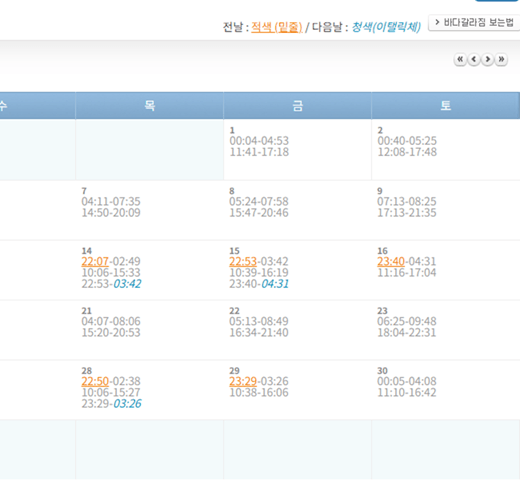
Task: Select day 14 in calendar
Action: tap(87, 251)
